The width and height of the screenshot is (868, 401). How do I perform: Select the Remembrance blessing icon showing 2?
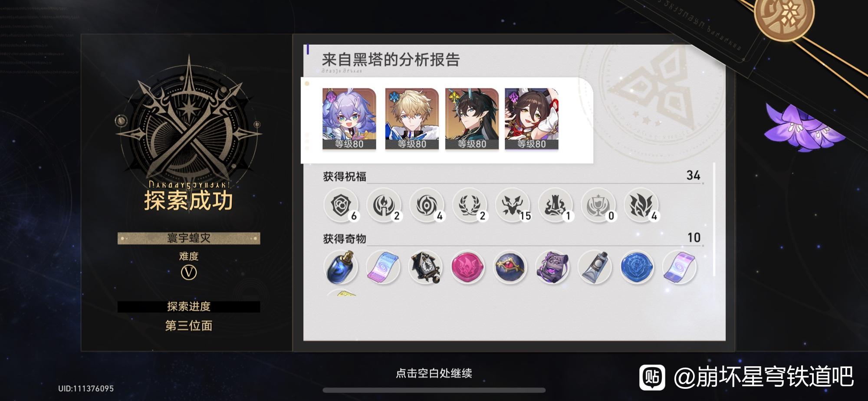[384, 205]
